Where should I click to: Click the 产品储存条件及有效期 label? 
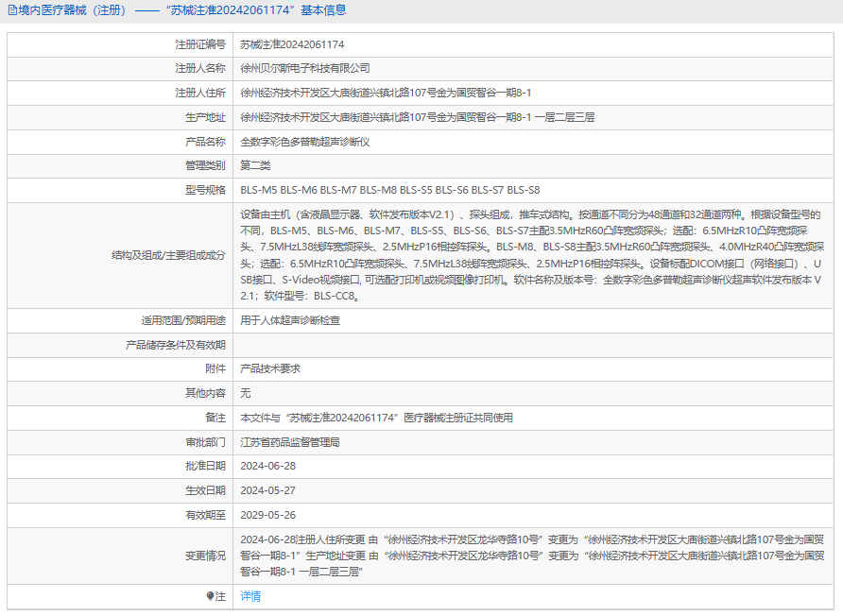[x=175, y=345]
